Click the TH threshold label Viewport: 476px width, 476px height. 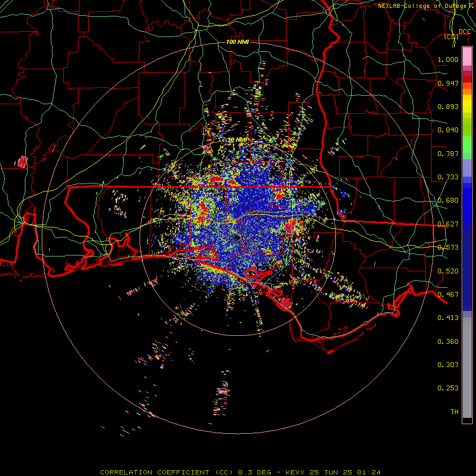[x=454, y=412]
